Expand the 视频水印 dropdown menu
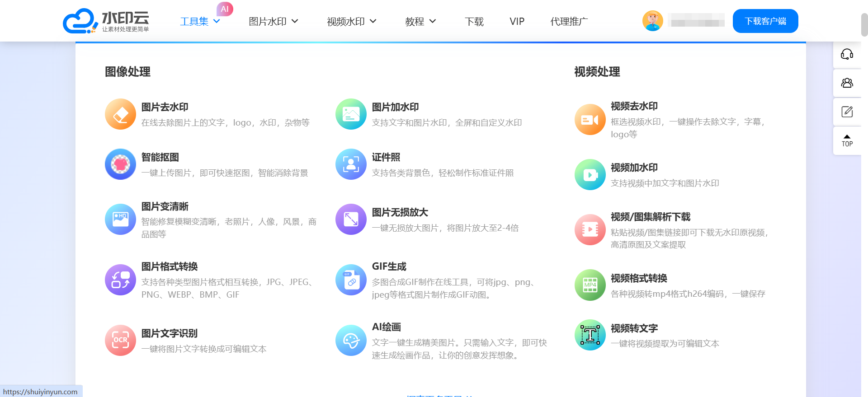868x397 pixels. point(352,21)
